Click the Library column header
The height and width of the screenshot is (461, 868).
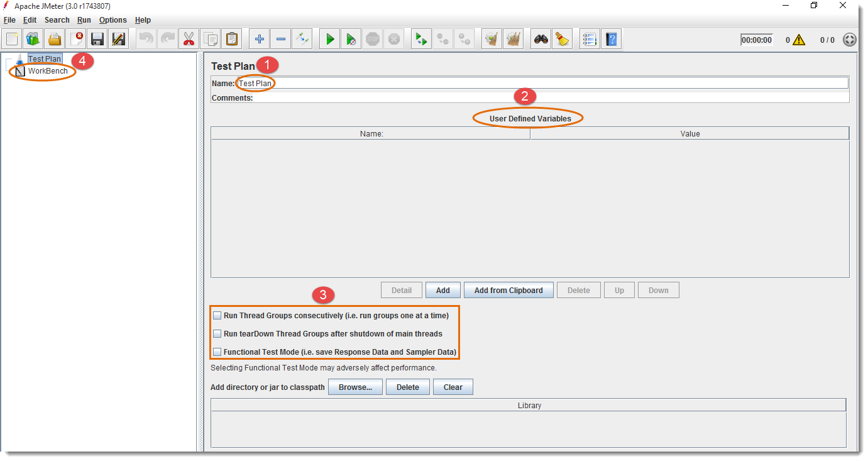click(529, 405)
